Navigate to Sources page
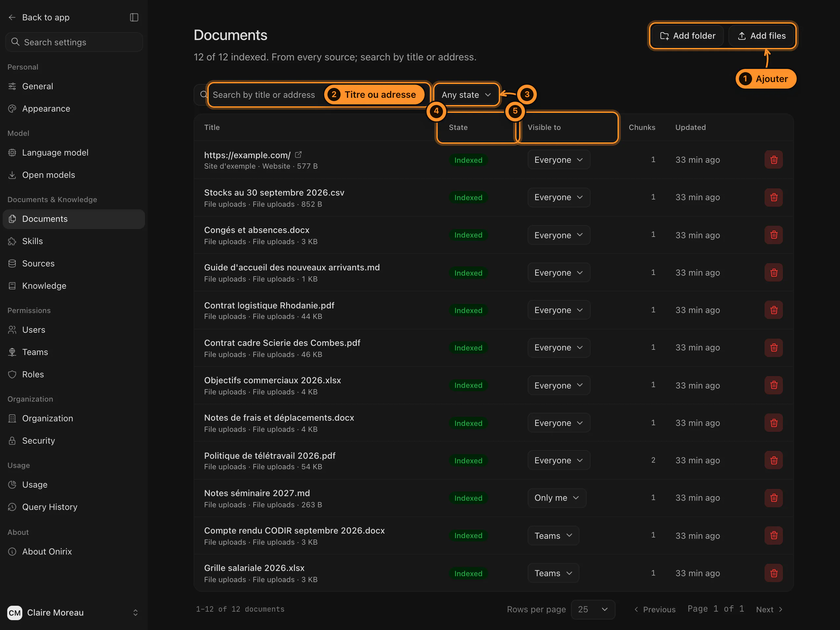The width and height of the screenshot is (840, 630). tap(74, 263)
